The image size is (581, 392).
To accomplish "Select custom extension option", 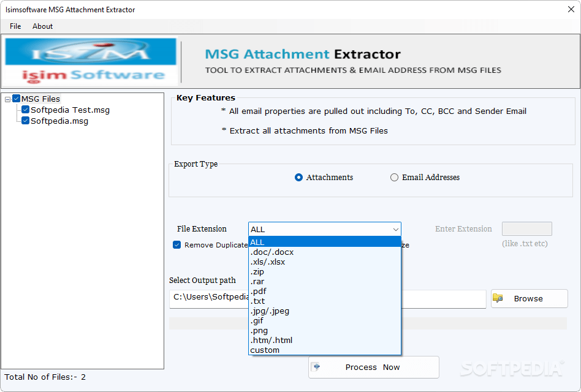I will coord(325,350).
